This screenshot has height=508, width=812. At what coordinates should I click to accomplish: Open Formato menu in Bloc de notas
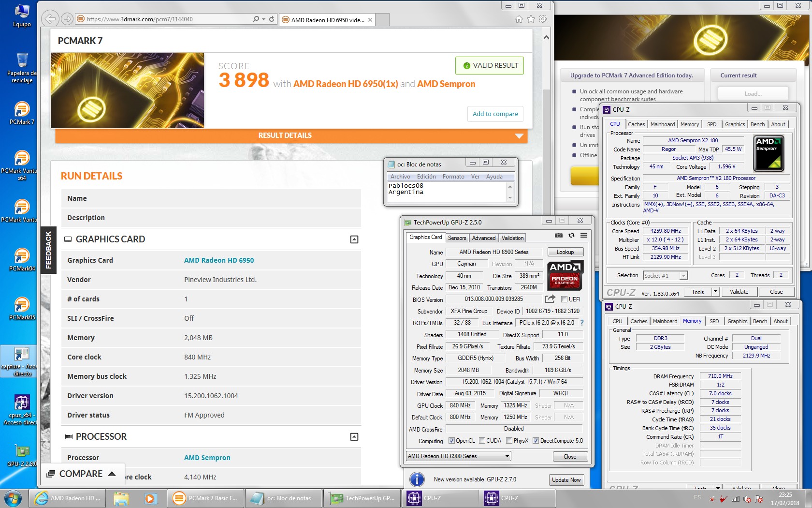pos(453,177)
